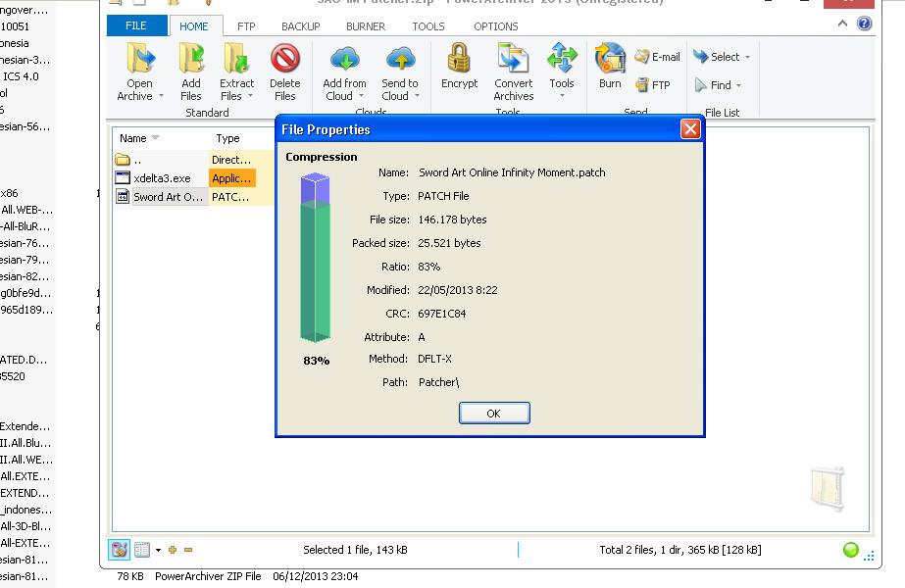The image size is (905, 588).
Task: Click the minus icon in status bar
Action: pyautogui.click(x=188, y=550)
